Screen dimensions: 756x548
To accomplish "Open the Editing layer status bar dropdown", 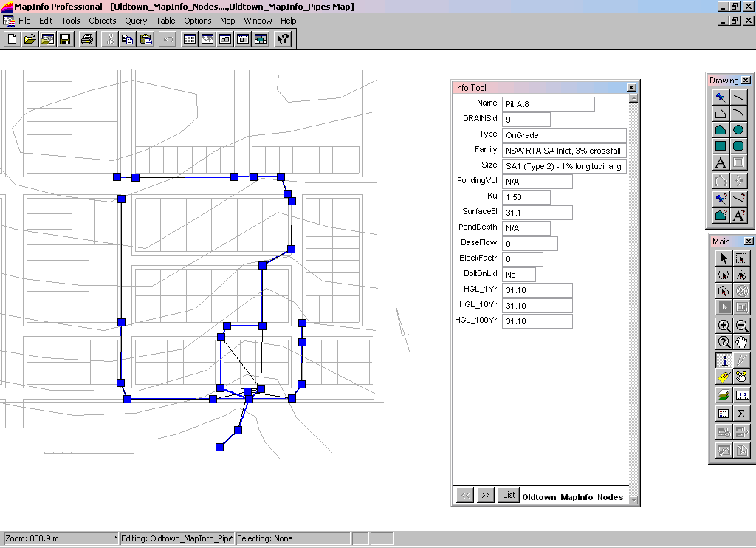I will pyautogui.click(x=177, y=538).
